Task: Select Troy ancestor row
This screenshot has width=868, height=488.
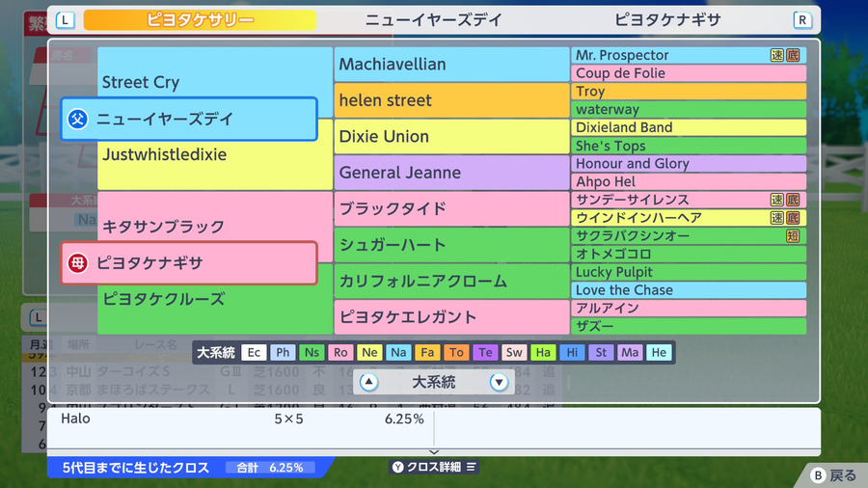Action: (689, 92)
